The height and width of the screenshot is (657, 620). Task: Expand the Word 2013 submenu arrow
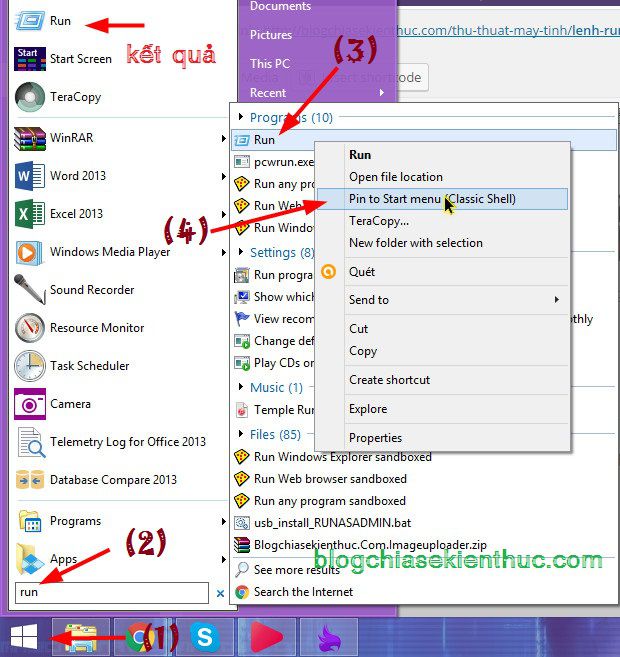(x=223, y=176)
